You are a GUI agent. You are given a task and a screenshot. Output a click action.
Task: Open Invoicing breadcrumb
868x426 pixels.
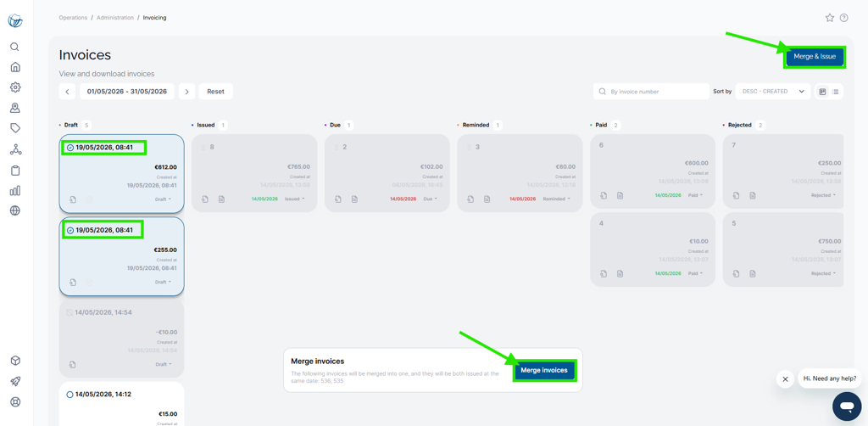pos(154,18)
